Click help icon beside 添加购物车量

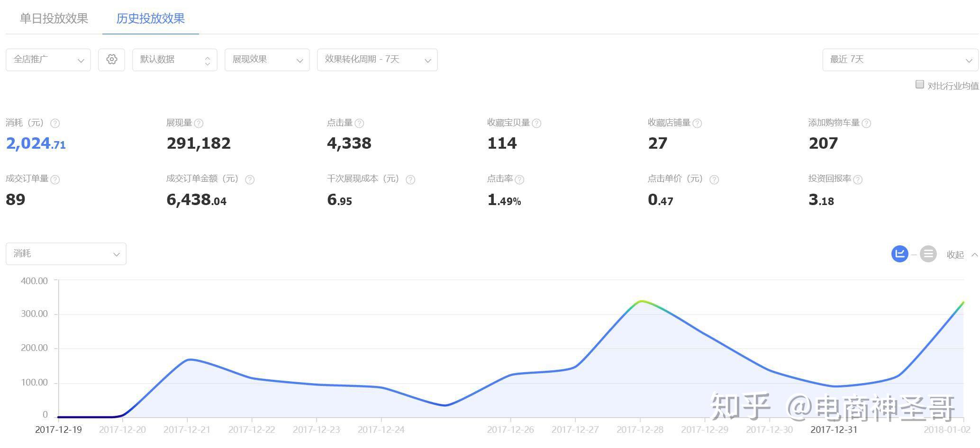[x=866, y=124]
